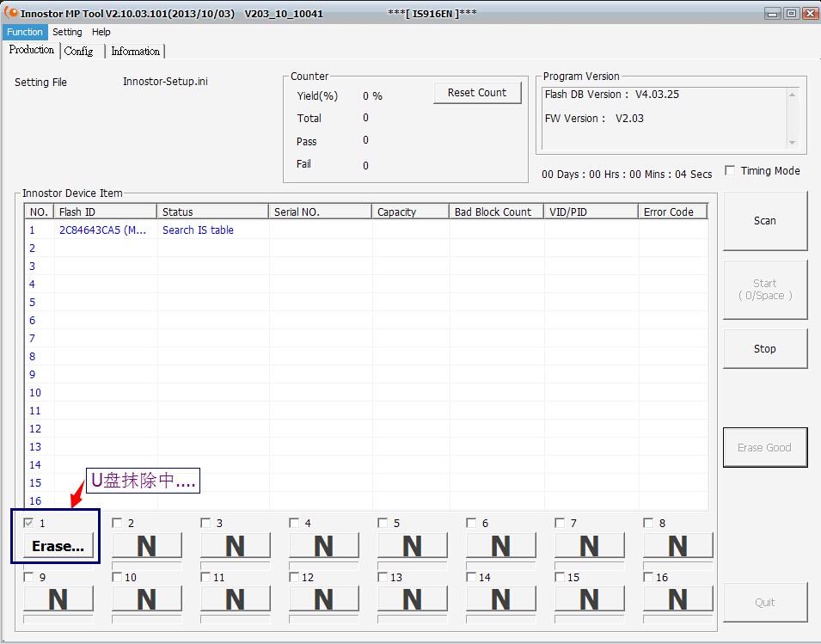The image size is (821, 644).
Task: Toggle port 14 checkbox
Action: pos(471,576)
